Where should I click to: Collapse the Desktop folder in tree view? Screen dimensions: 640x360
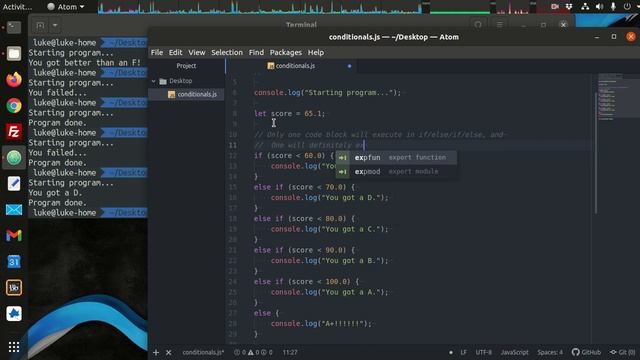pyautogui.click(x=154, y=81)
